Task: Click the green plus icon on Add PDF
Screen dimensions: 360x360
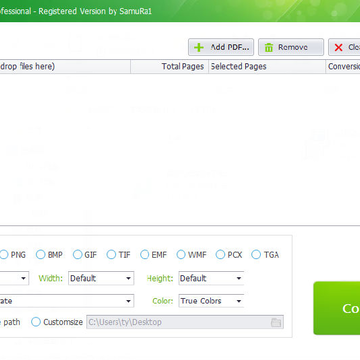Action: pyautogui.click(x=199, y=48)
